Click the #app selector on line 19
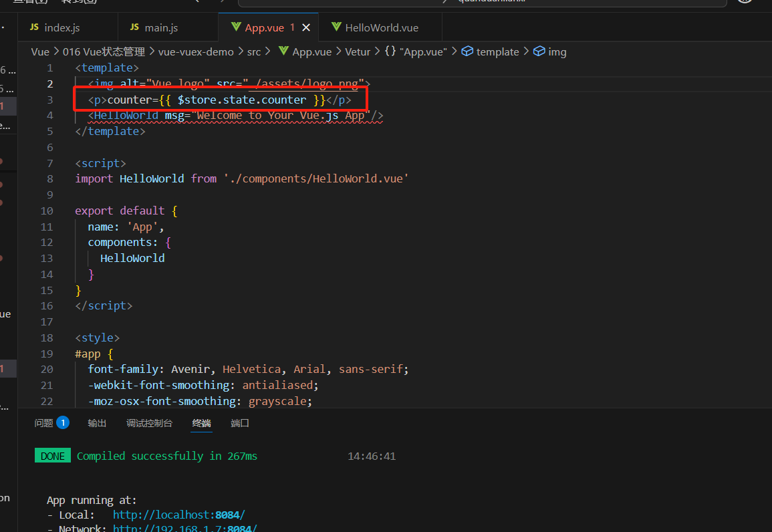 (x=88, y=354)
